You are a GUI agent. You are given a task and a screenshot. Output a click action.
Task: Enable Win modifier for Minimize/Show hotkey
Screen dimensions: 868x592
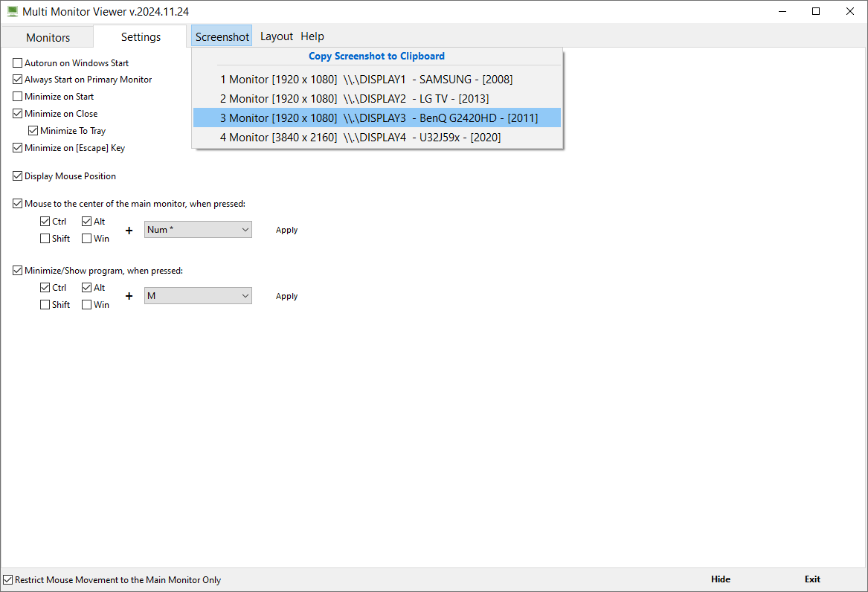[x=87, y=305]
